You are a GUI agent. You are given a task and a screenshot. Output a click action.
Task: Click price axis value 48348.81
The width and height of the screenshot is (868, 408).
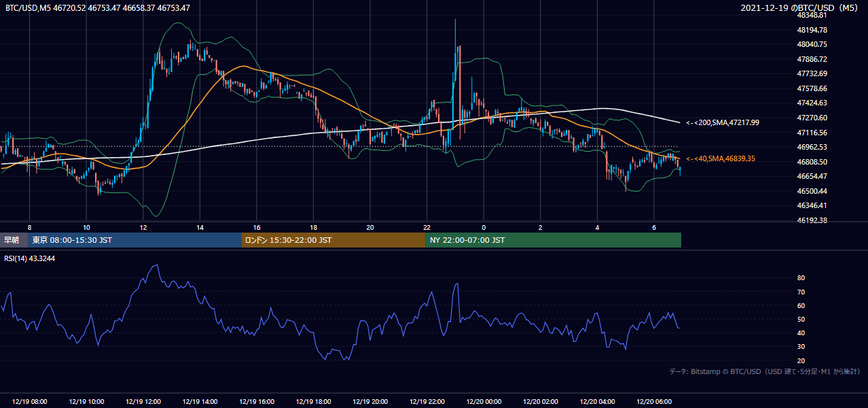coord(812,15)
